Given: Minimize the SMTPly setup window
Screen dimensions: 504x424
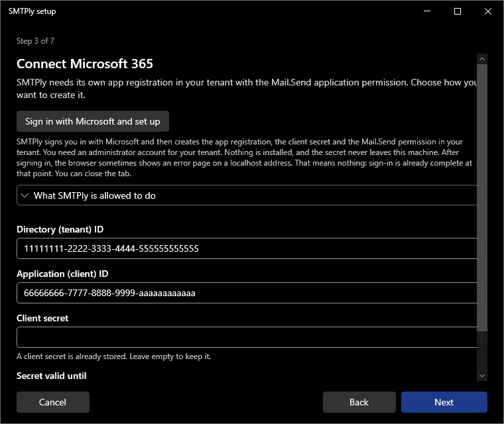Looking at the screenshot, I should tap(427, 11).
